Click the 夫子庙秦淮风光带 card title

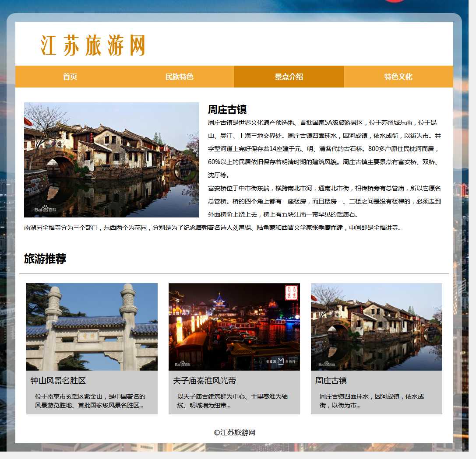(x=205, y=381)
